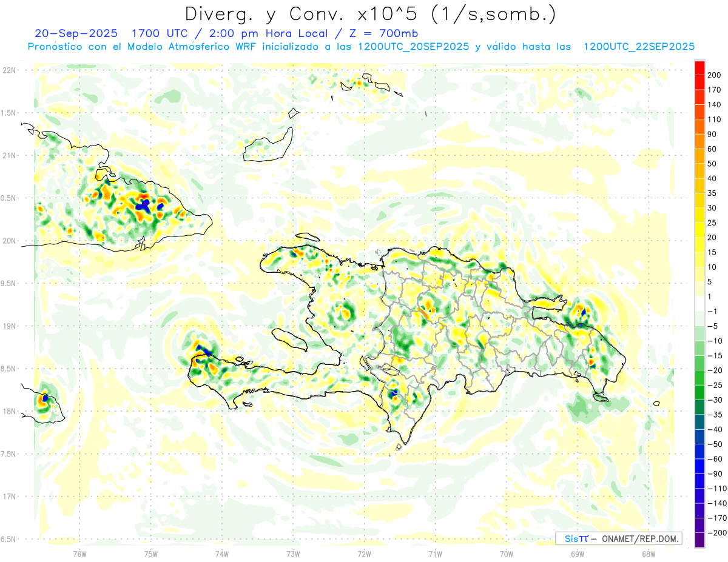Click the "76W" longitude label
This screenshot has height=562, width=728.
tap(79, 554)
